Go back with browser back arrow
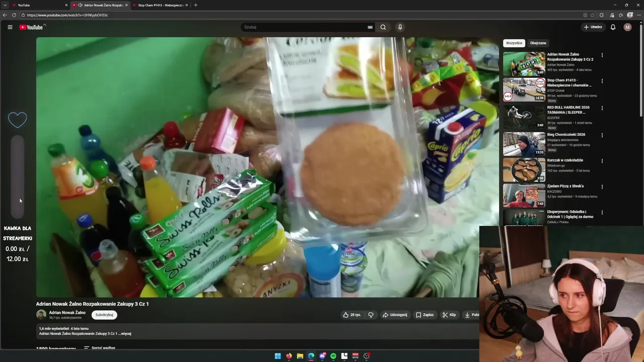Image resolution: width=644 pixels, height=362 pixels. (5, 15)
